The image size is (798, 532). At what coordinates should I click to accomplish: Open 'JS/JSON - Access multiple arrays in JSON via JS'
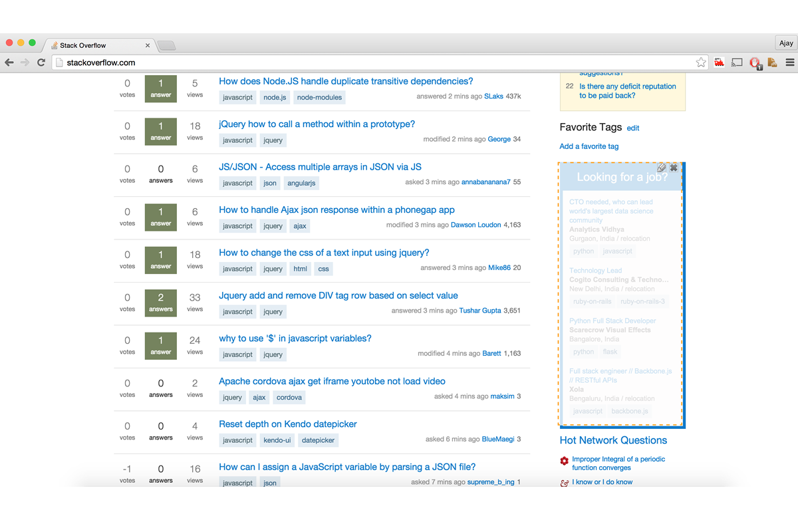click(320, 167)
